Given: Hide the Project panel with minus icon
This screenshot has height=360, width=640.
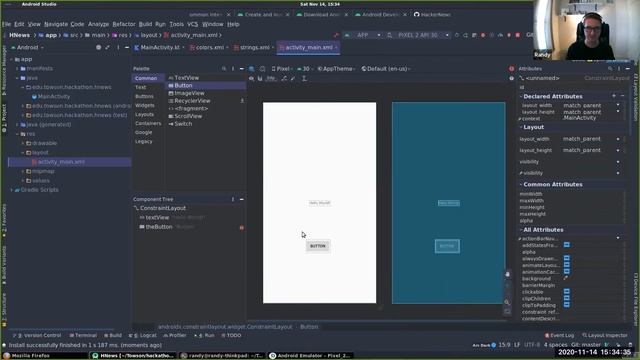Looking at the screenshot, I should pyautogui.click(x=127, y=47).
